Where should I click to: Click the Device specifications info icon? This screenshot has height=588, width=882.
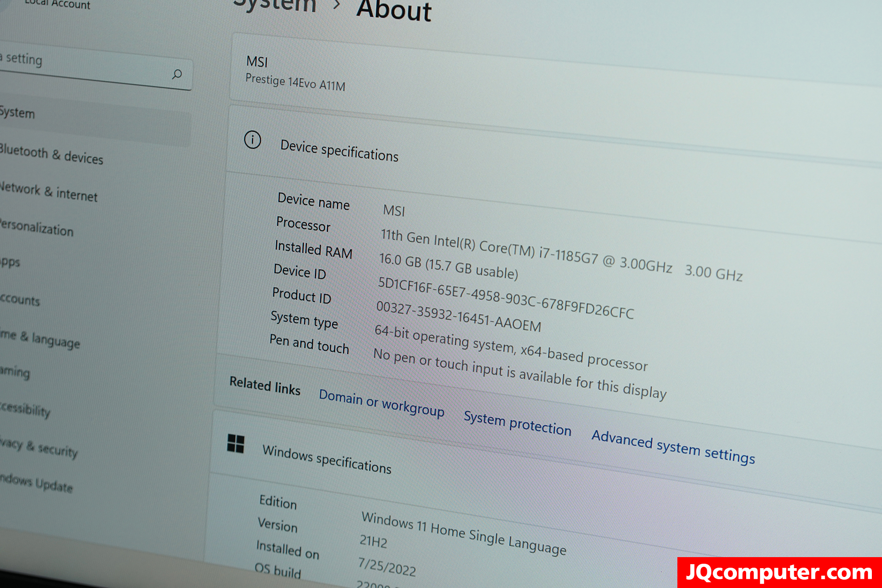253,140
